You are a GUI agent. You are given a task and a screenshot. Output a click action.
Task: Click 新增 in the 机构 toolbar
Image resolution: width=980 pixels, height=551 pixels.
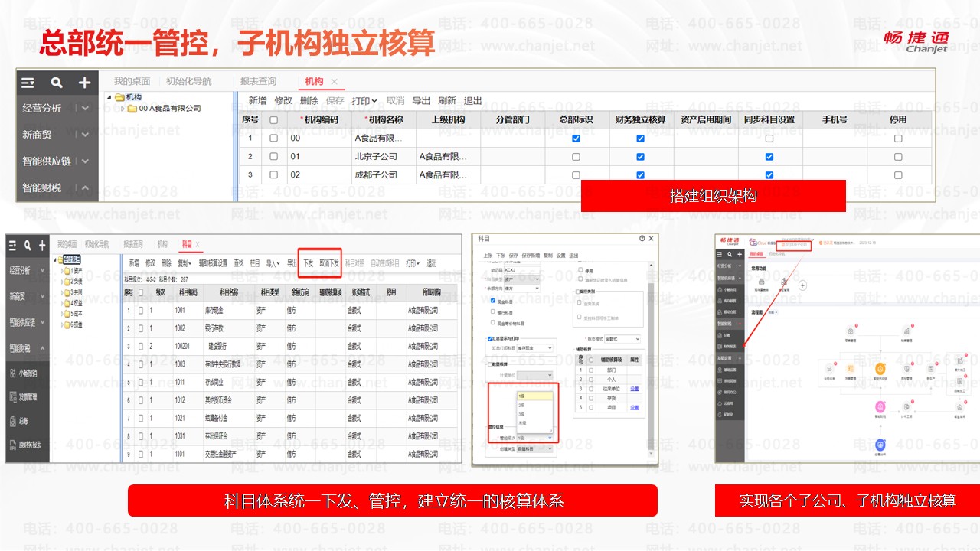coord(258,101)
